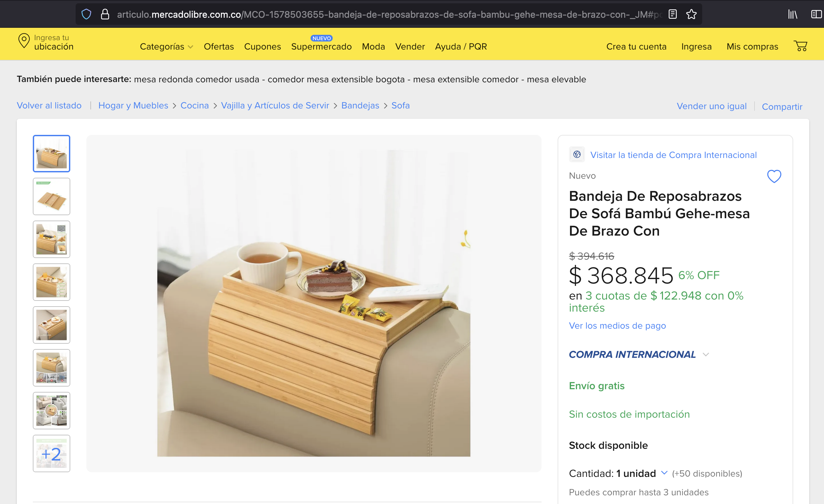Image resolution: width=824 pixels, height=504 pixels.
Task: Click Ver los medios de pago link
Action: coord(617,325)
